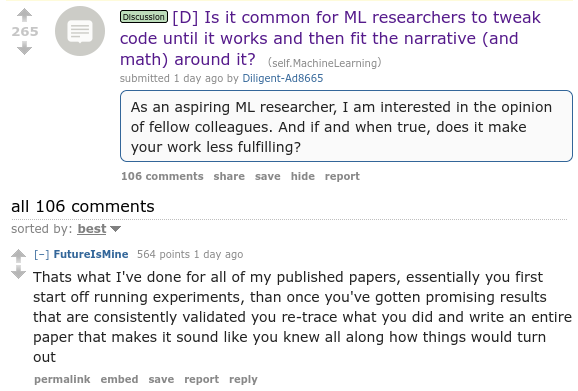Downvote the ML researchers post
Screen dimensions: 578x391
pos(24,48)
